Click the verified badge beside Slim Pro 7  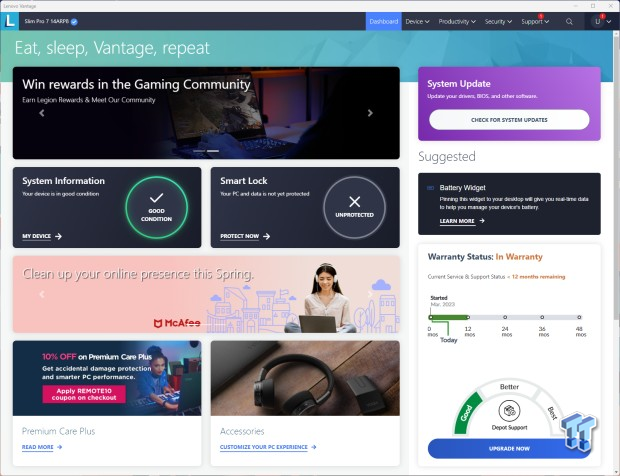tap(74, 22)
